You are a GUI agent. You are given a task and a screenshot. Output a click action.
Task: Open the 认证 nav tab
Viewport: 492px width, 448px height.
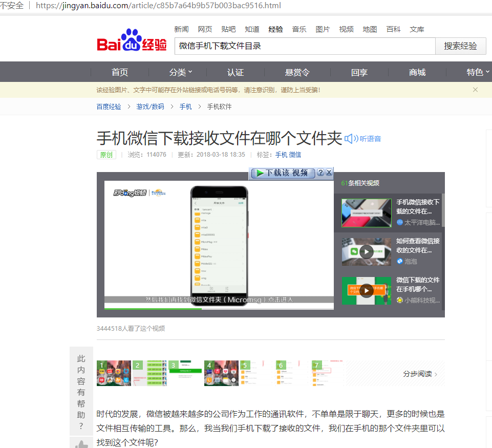236,72
